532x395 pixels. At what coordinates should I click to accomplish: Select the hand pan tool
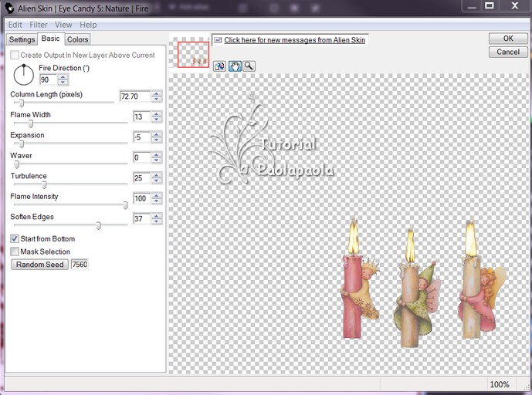click(235, 66)
